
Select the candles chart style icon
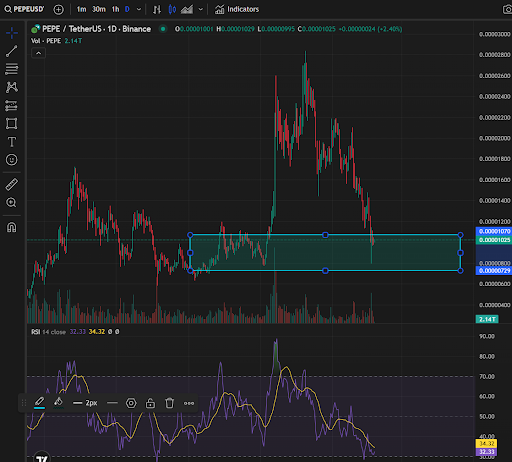(x=172, y=9)
